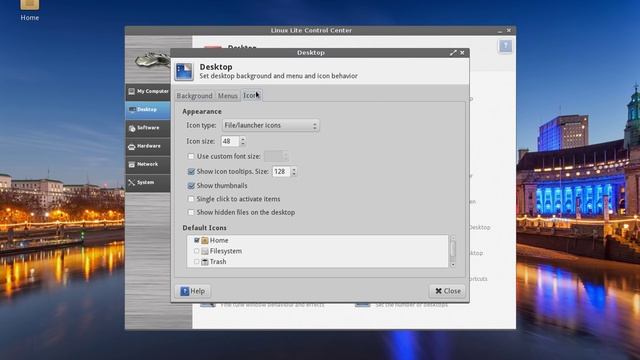Check the Trash default icon checkbox
Viewport: 640px width, 360px height.
coord(197,262)
